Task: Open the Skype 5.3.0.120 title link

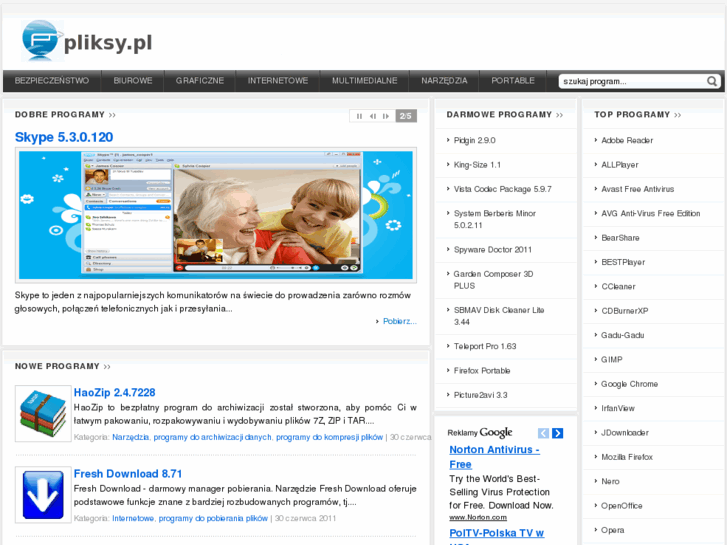Action: [64, 137]
